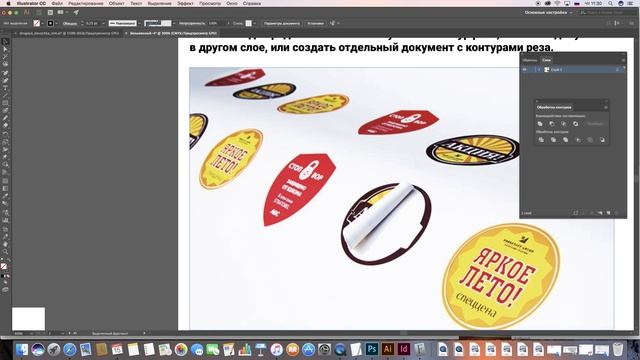Screen dimensions: 640x360
Task: Toggle visibility eye of Слой 1
Action: [x=525, y=70]
